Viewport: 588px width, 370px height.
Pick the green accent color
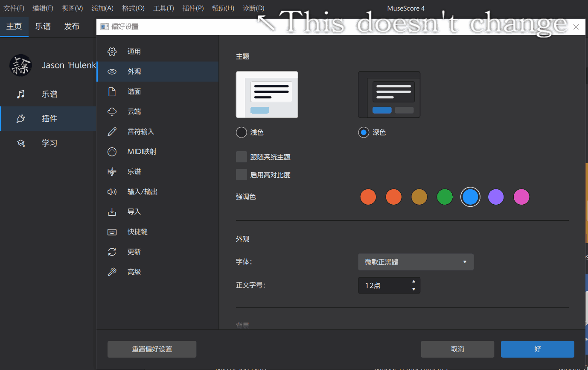[445, 197]
